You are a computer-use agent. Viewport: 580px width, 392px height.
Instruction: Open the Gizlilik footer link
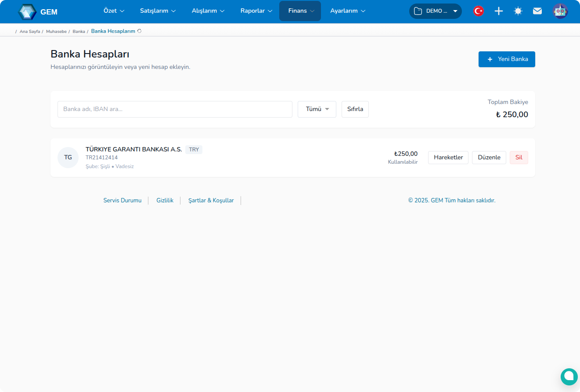tap(165, 201)
